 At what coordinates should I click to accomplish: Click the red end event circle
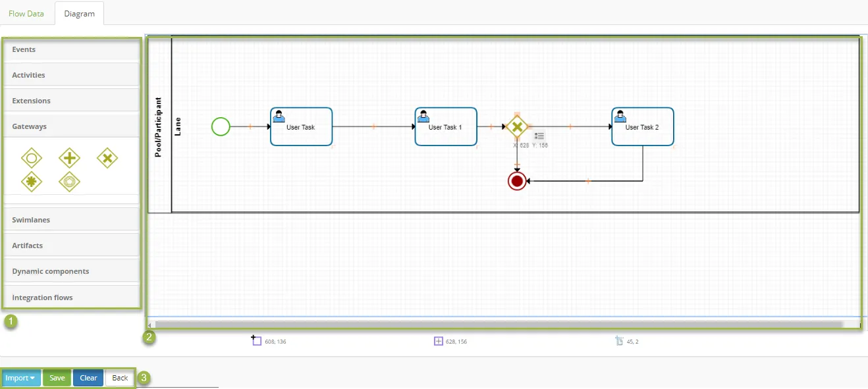[x=517, y=180]
